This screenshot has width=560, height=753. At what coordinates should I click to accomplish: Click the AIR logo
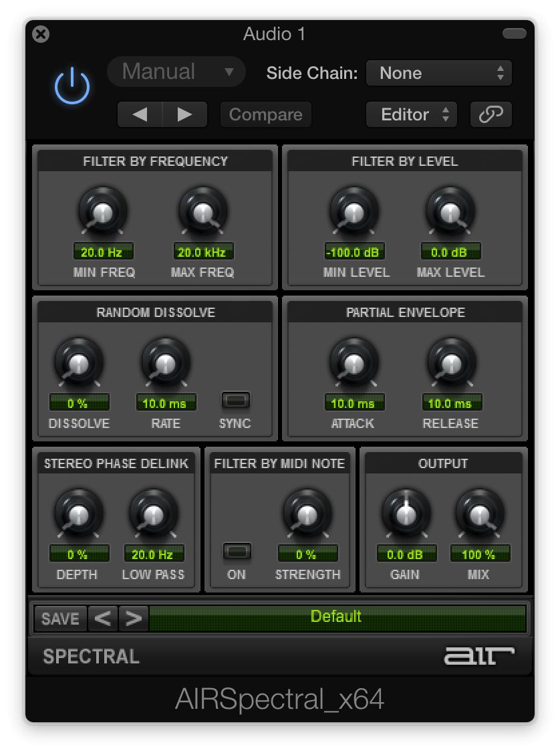tap(479, 656)
